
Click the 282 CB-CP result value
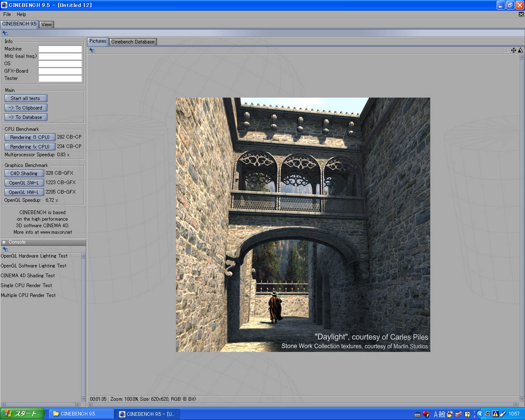coord(69,137)
